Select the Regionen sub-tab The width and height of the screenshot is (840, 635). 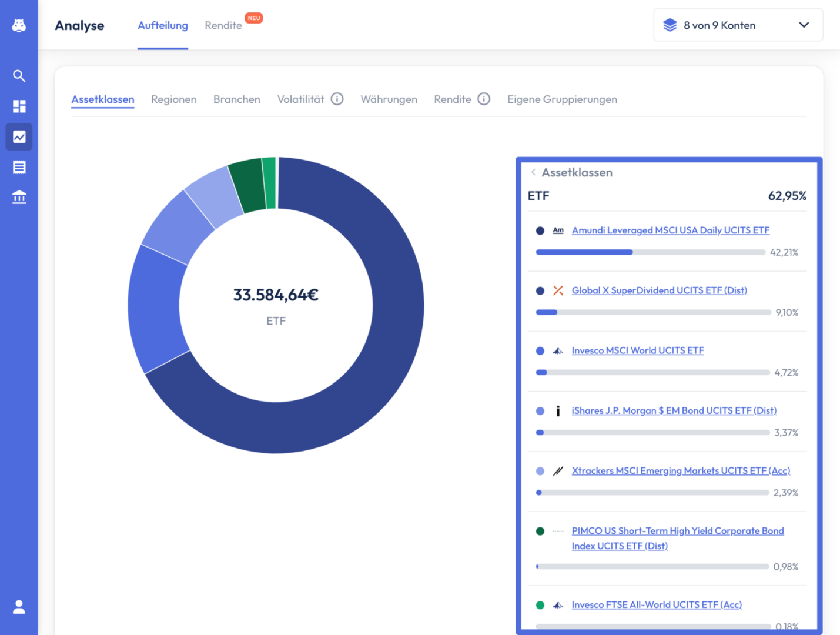(174, 99)
